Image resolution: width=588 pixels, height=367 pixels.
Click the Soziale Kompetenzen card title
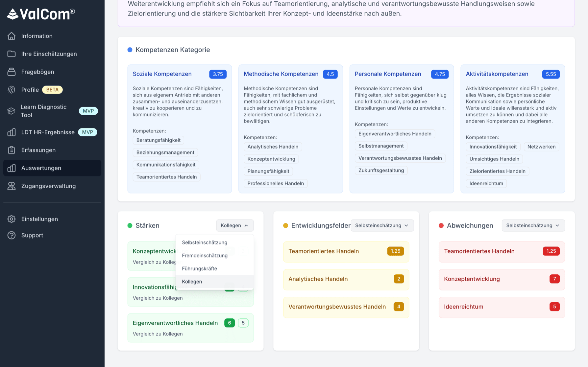click(162, 74)
